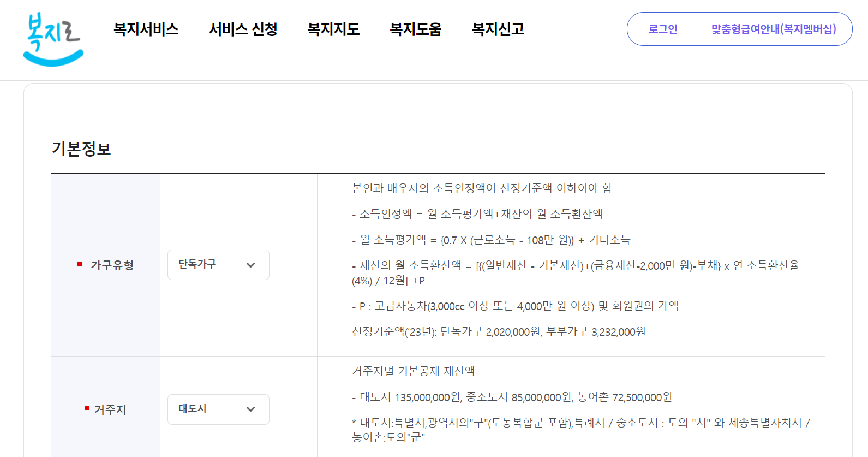Open the 복지도움 menu
This screenshot has height=457, width=868.
point(415,29)
